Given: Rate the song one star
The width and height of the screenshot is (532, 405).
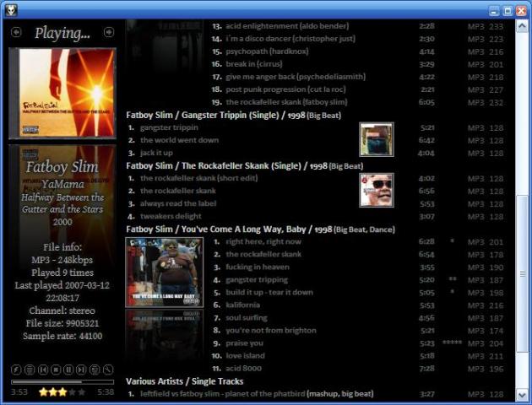Looking at the screenshot, I should coord(43,392).
